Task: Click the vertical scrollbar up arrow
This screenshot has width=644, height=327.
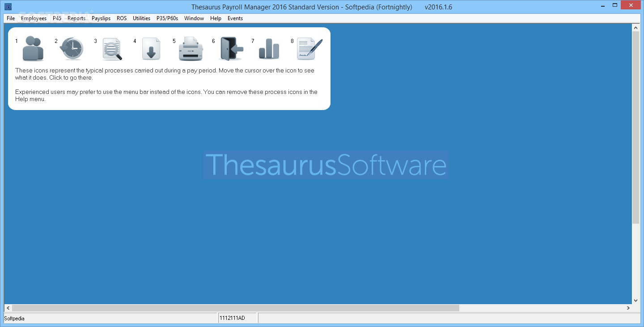Action: pos(636,28)
